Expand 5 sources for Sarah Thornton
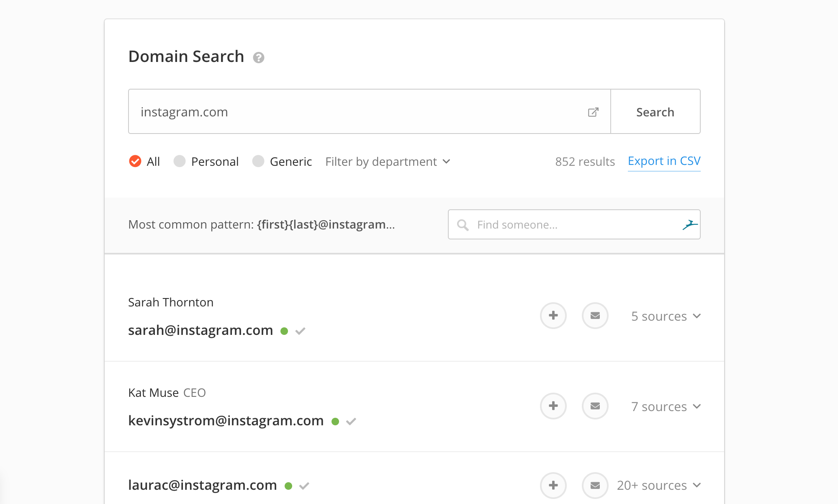 (666, 316)
